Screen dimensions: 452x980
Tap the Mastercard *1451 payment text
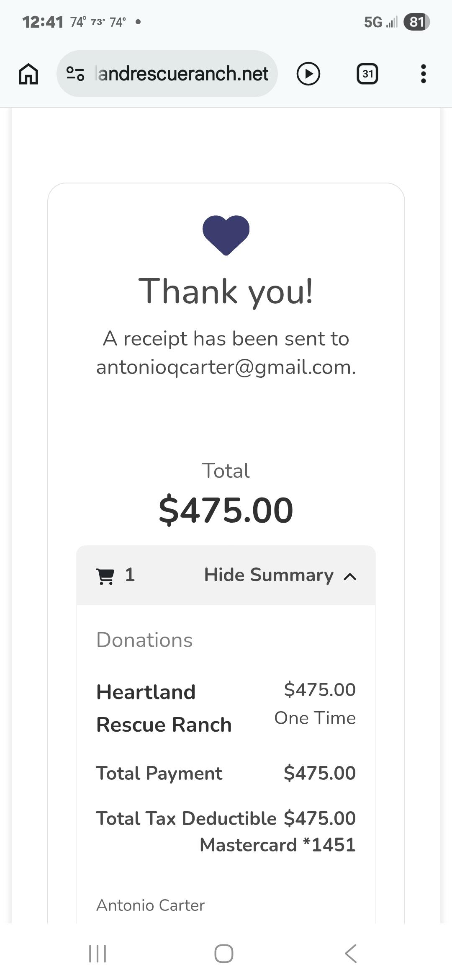coord(277,845)
